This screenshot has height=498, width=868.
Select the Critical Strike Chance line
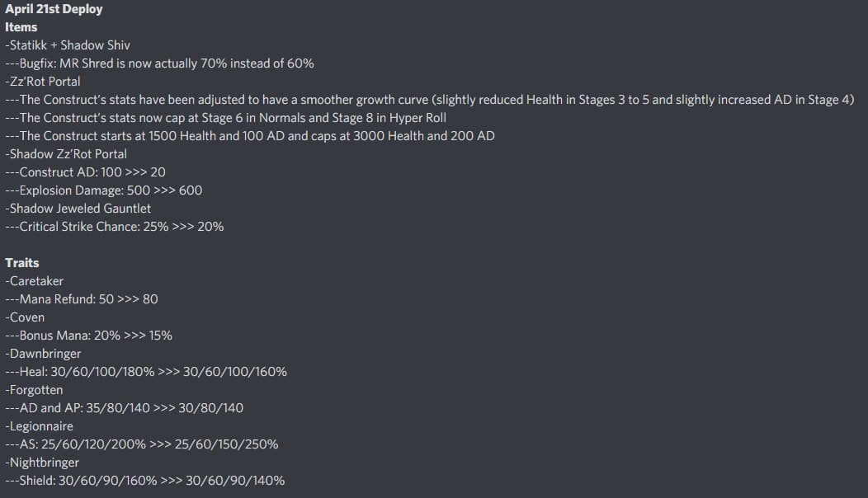pyautogui.click(x=115, y=227)
